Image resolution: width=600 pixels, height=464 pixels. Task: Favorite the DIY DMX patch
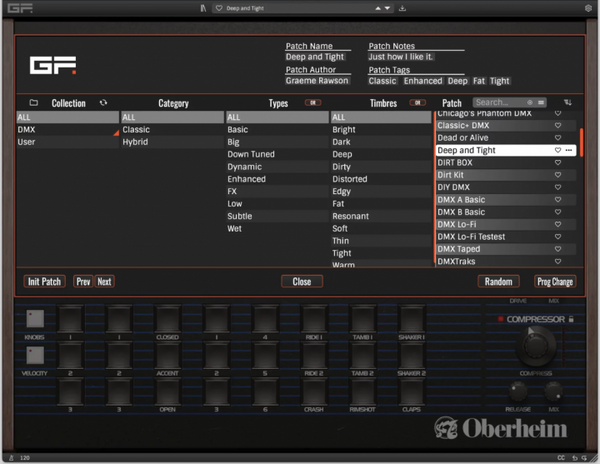[x=558, y=187]
